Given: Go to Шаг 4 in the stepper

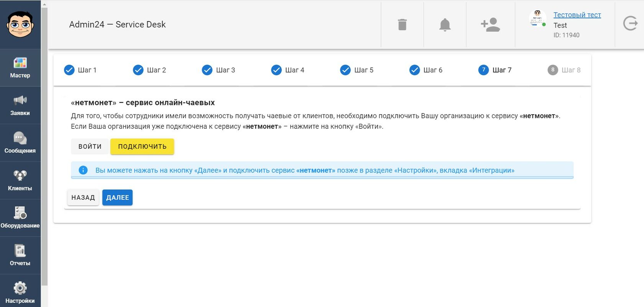Looking at the screenshot, I should [x=287, y=70].
